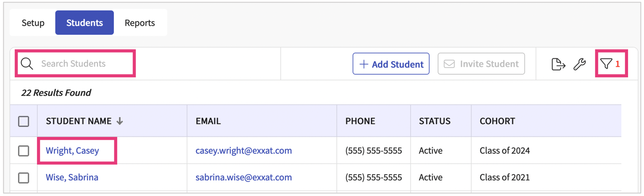Click the magnifying glass search icon

point(27,64)
